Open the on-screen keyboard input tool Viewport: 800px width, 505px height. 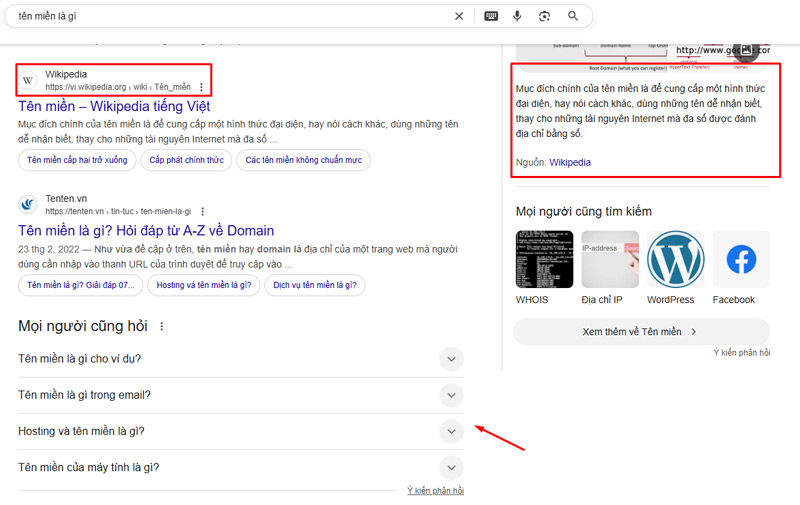491,16
